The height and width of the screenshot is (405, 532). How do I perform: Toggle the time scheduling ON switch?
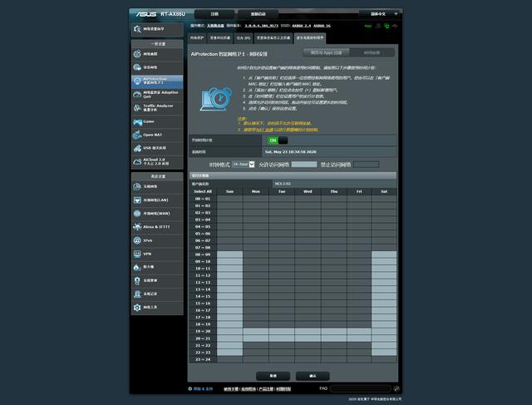(x=278, y=141)
